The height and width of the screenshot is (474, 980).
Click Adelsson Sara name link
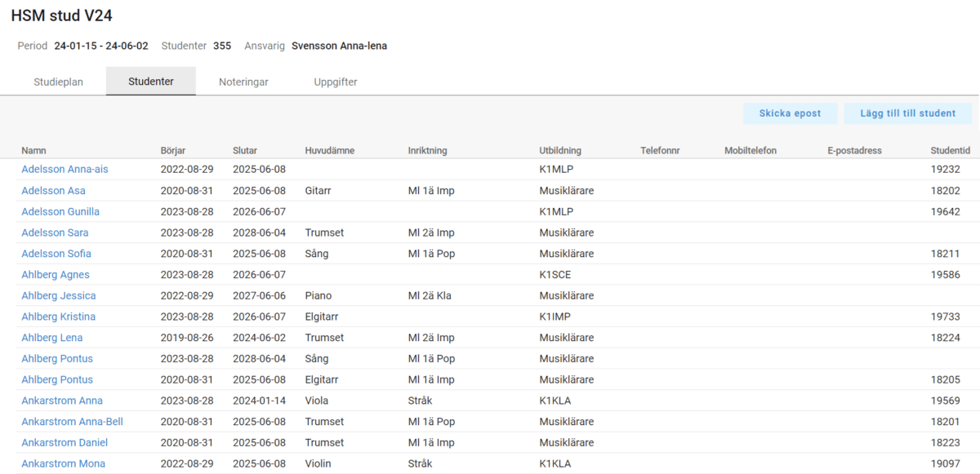(55, 233)
